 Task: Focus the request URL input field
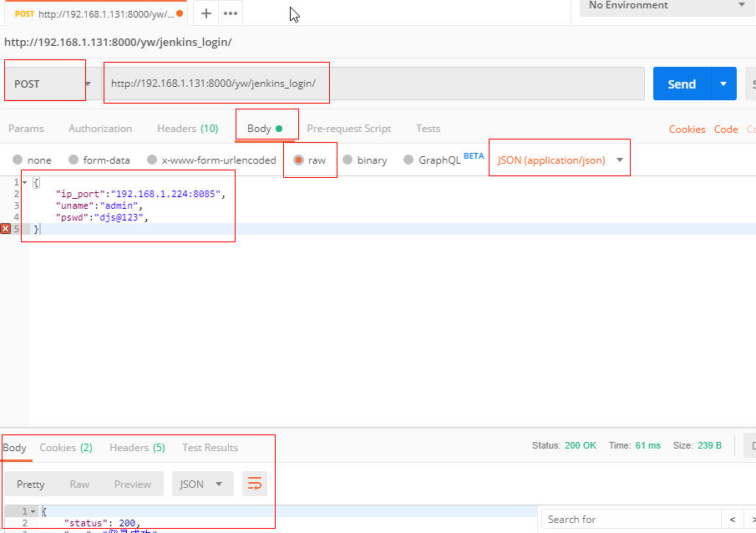tap(373, 84)
